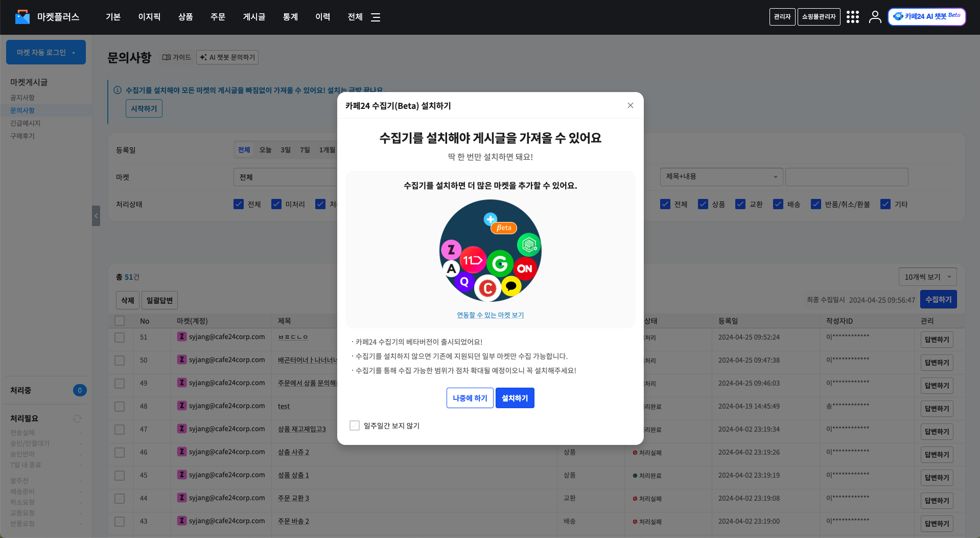Click the Beta badge in the illustration
This screenshot has height=538, width=980.
pos(504,228)
